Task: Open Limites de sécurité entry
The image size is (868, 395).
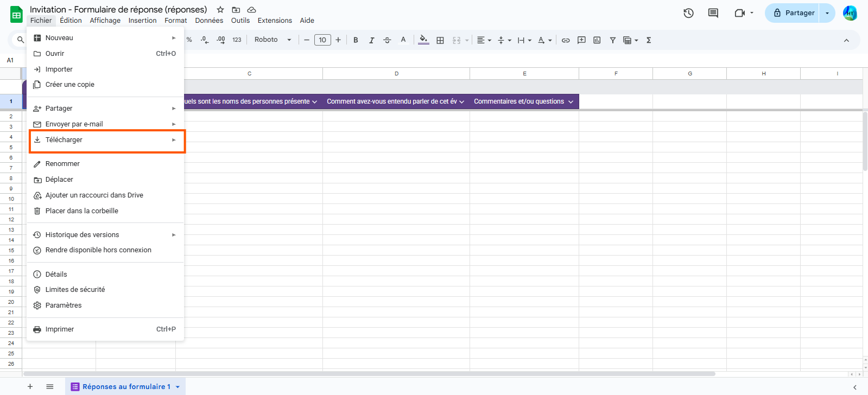Action: click(x=105, y=290)
